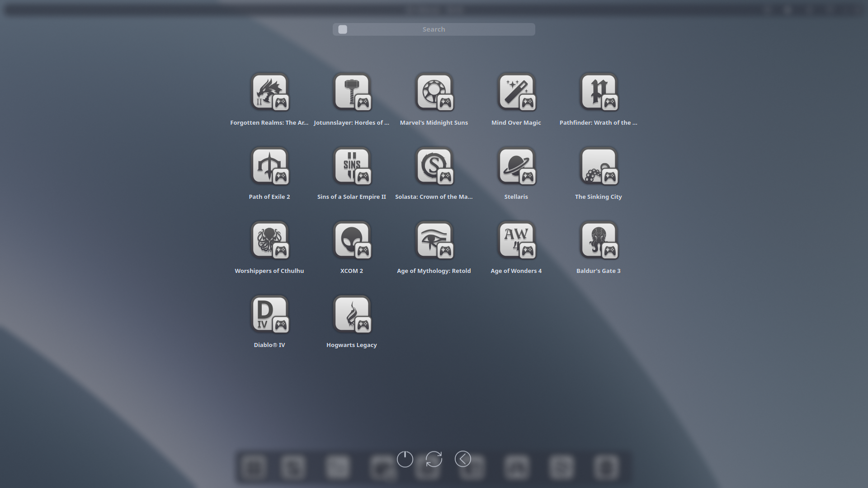
Task: Open The Sinking City
Action: (599, 166)
